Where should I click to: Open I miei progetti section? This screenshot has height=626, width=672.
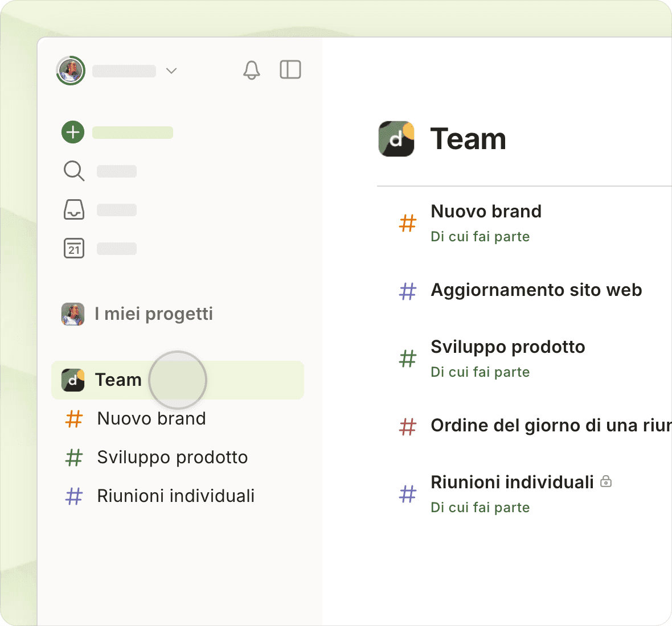[154, 314]
